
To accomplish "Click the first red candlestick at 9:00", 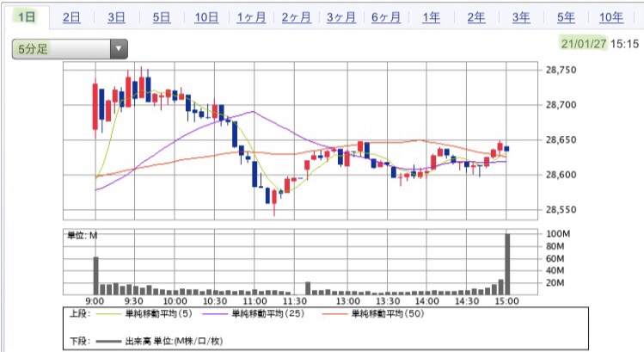I will (95, 107).
